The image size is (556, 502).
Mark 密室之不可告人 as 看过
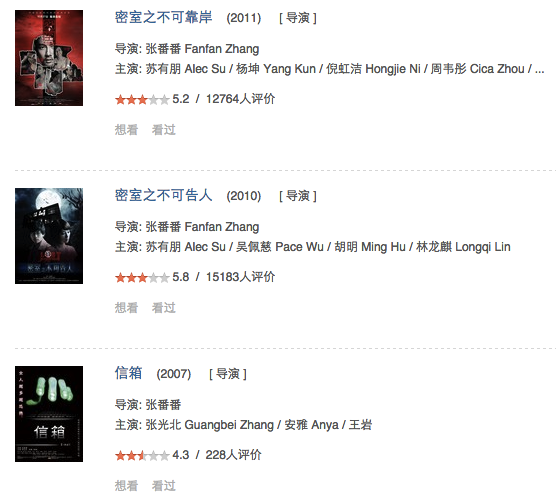click(163, 308)
